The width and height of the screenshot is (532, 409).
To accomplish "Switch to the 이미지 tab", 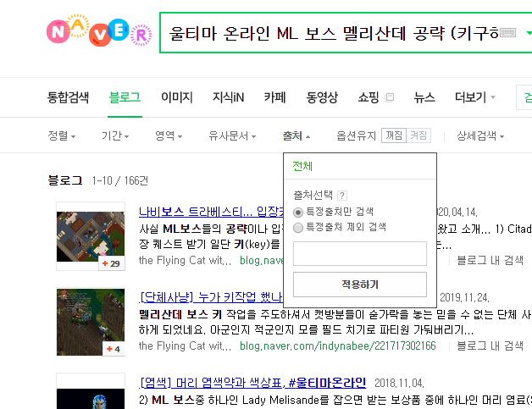I will (x=177, y=97).
